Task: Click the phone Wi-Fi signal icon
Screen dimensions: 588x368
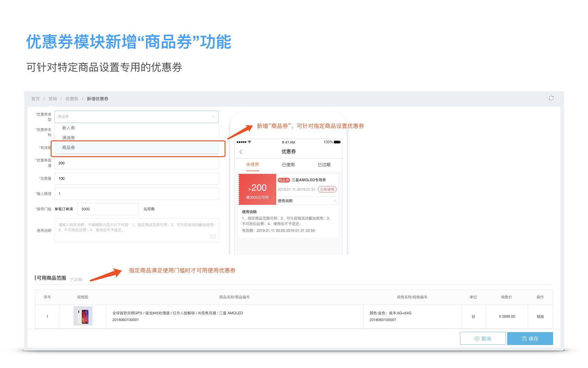Action: click(250, 142)
